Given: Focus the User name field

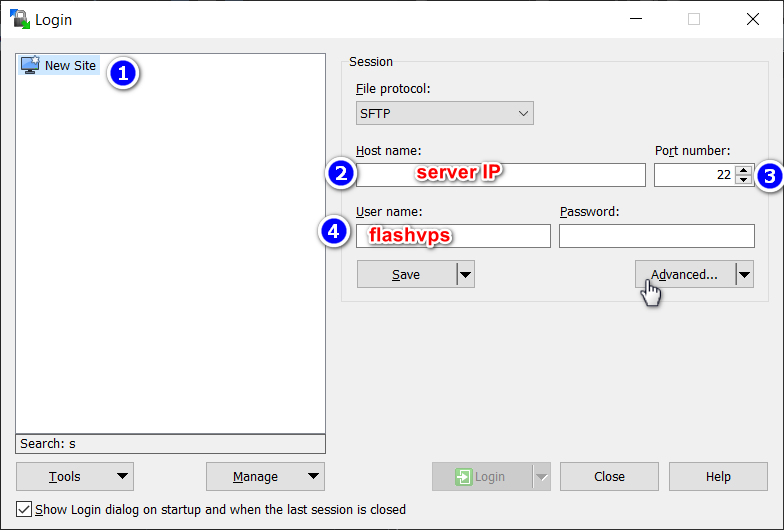Looking at the screenshot, I should pyautogui.click(x=453, y=236).
